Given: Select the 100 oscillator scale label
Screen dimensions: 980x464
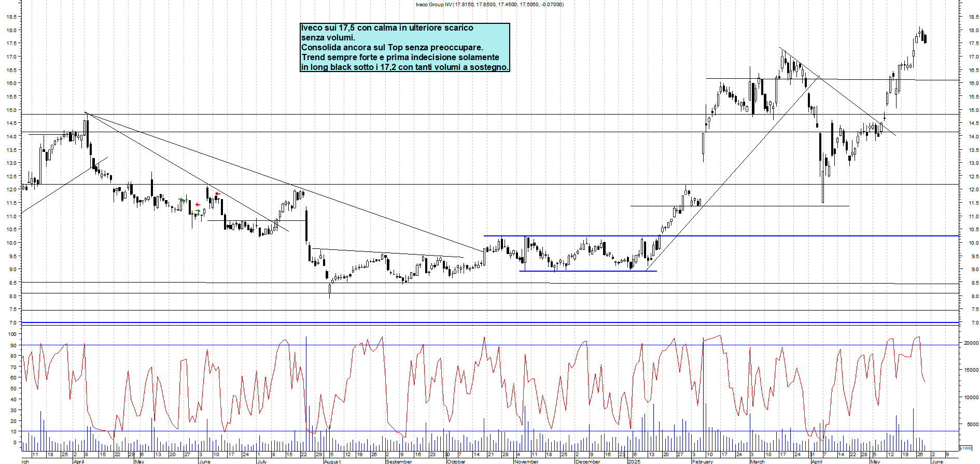Looking at the screenshot, I should pyautogui.click(x=12, y=334).
